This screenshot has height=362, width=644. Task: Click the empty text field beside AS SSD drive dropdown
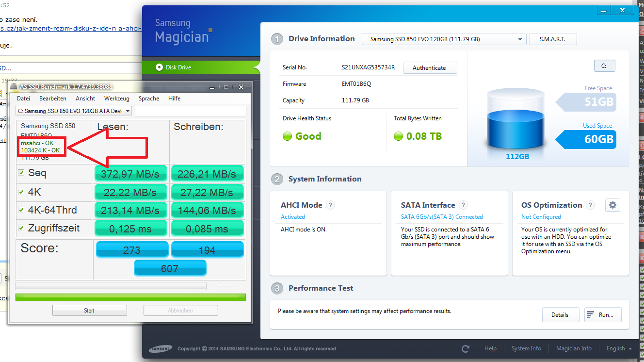191,111
